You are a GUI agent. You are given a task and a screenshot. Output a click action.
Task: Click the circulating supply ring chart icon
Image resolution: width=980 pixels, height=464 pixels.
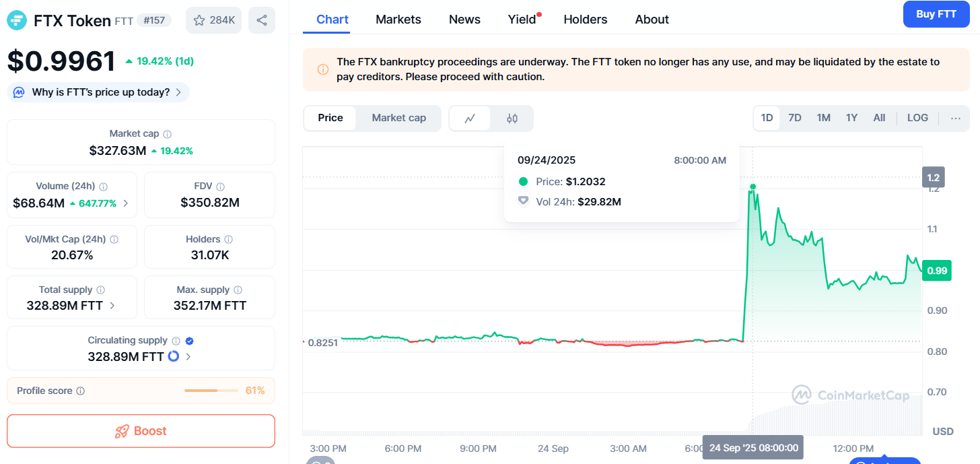173,356
